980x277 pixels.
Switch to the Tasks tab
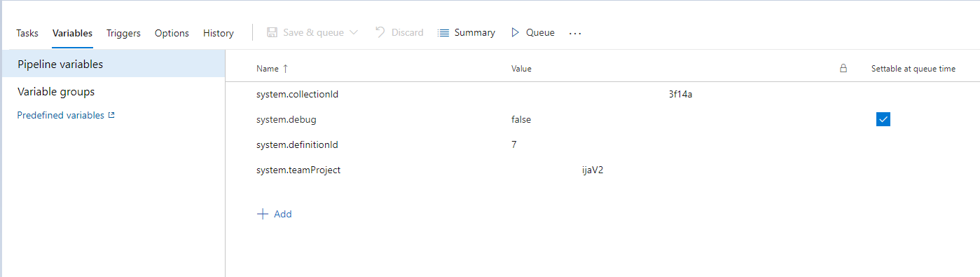pyautogui.click(x=27, y=33)
